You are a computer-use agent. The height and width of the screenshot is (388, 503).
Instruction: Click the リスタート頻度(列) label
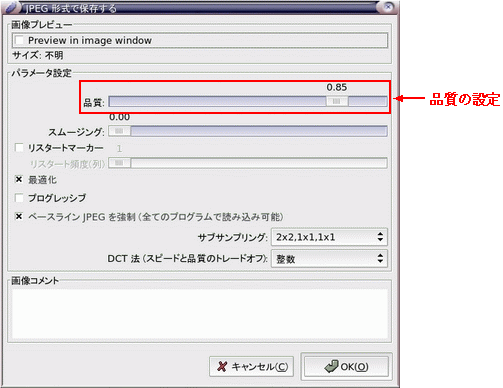click(67, 164)
